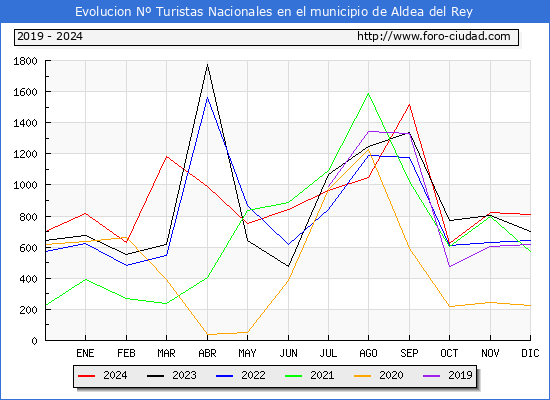
Task: Click the red 2024 data point at MAR
Action: click(x=166, y=156)
